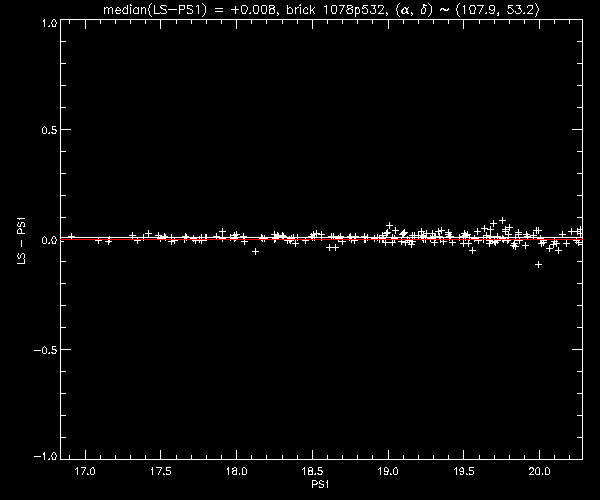Click the x-axis tick label 17.5
600x500 pixels.
[161, 471]
